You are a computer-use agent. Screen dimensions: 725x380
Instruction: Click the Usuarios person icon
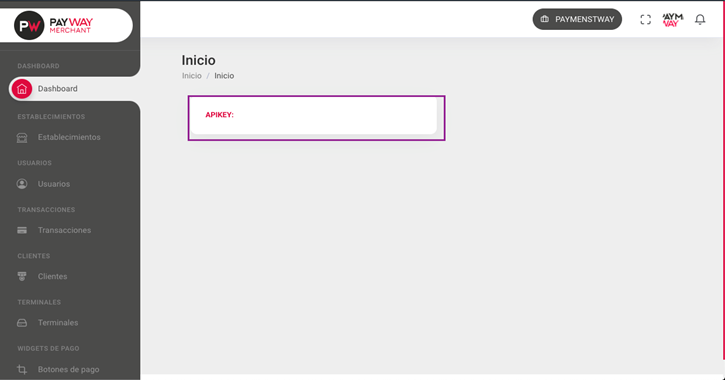click(22, 184)
